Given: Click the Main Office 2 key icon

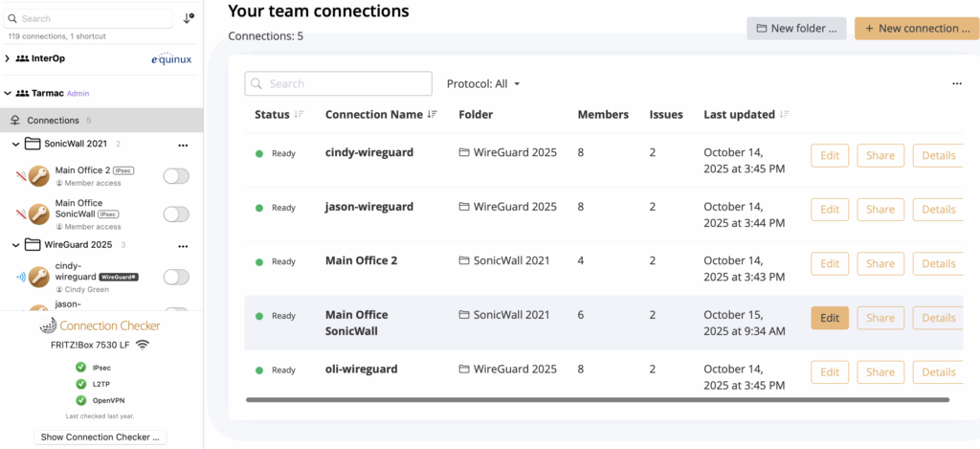Looking at the screenshot, I should 38,176.
